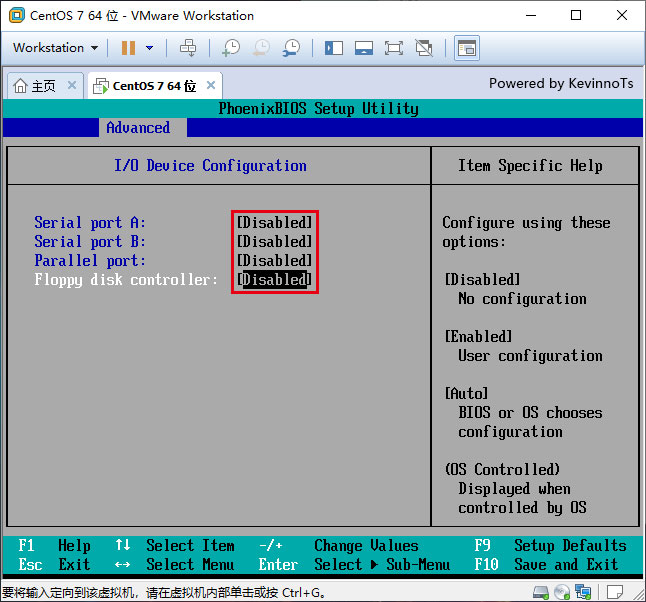
Task: Open the Workstation dropdown menu
Action: click(x=56, y=48)
